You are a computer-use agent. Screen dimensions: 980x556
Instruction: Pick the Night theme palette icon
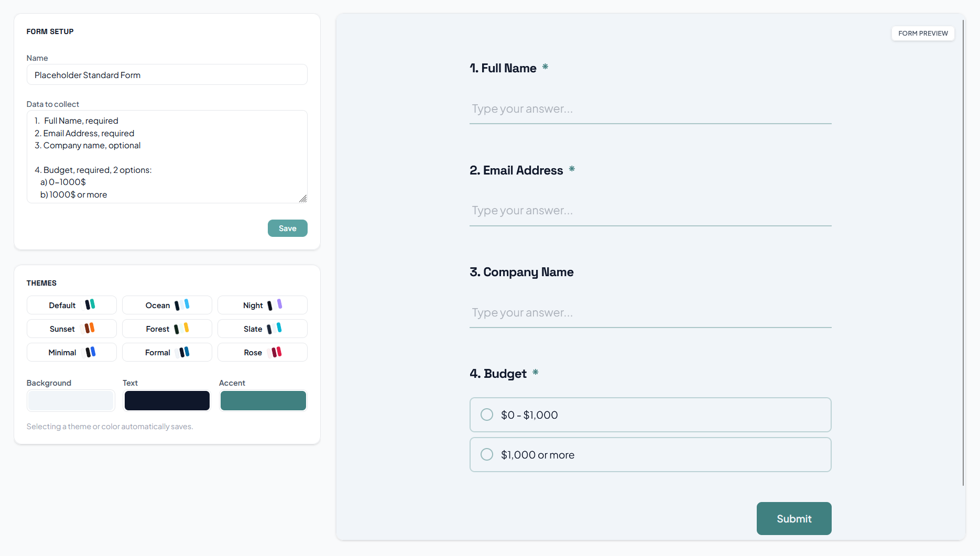(275, 304)
